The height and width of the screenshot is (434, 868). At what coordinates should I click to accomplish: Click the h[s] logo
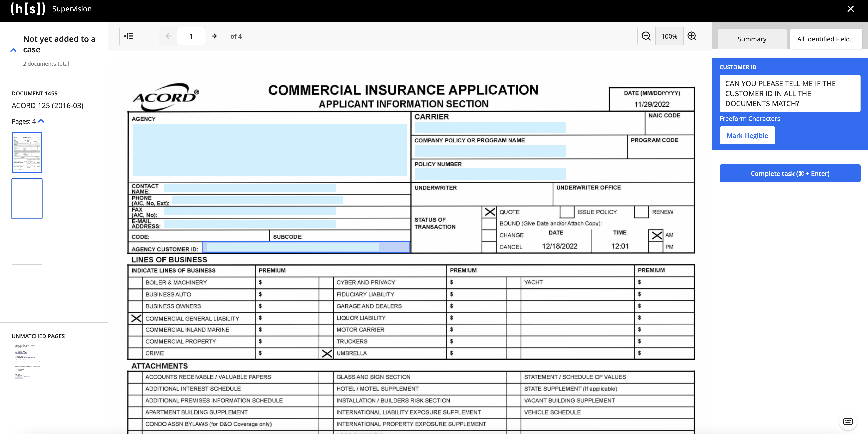tap(28, 9)
